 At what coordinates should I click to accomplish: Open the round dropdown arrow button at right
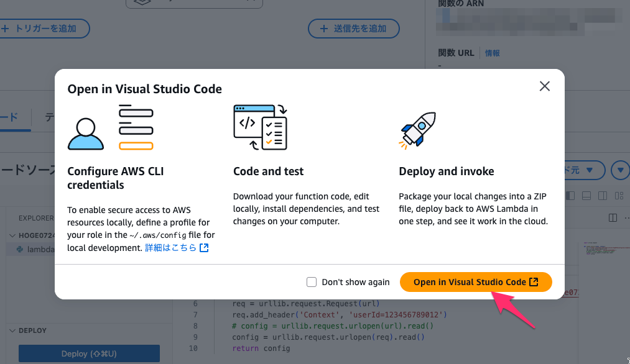[x=620, y=170]
